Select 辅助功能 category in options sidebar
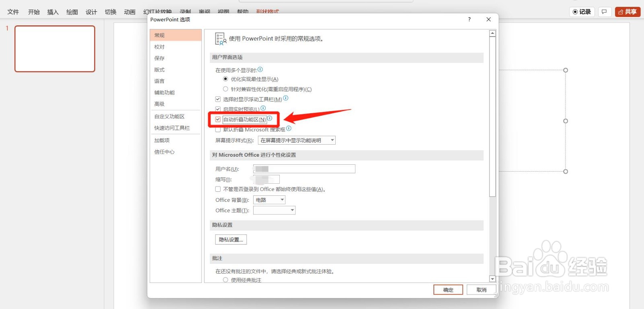644x309 pixels. [x=175, y=92]
